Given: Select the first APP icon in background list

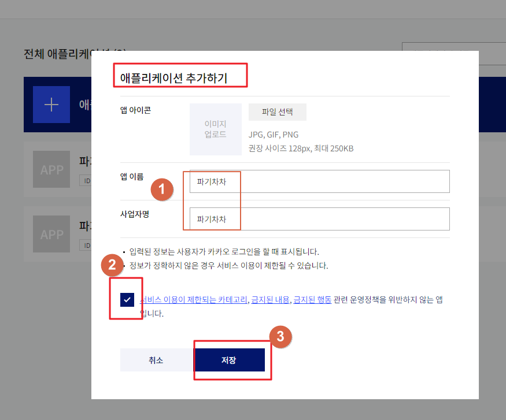Looking at the screenshot, I should point(51,169).
